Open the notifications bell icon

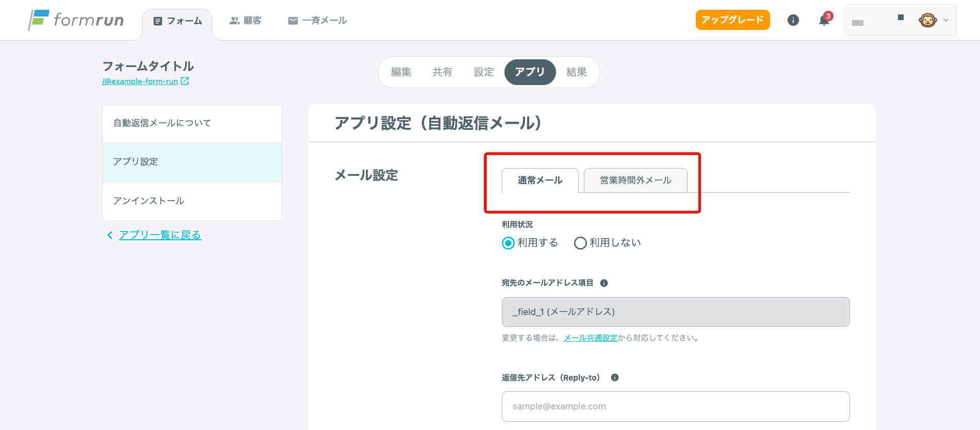point(824,21)
